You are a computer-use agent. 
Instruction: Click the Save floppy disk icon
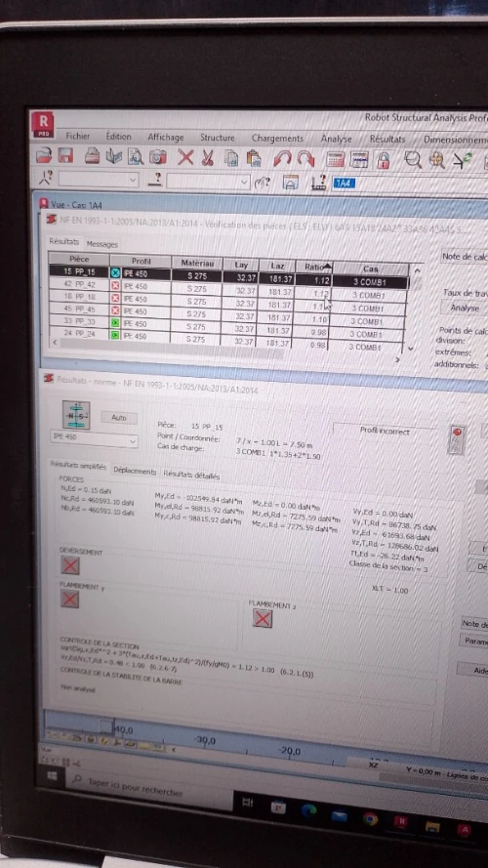[65, 157]
